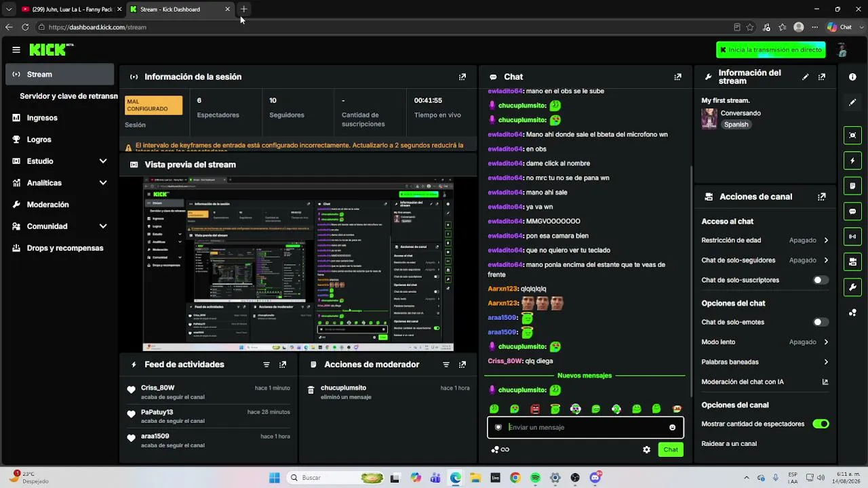Click the channel points infinity indicator below chat

[500, 449]
